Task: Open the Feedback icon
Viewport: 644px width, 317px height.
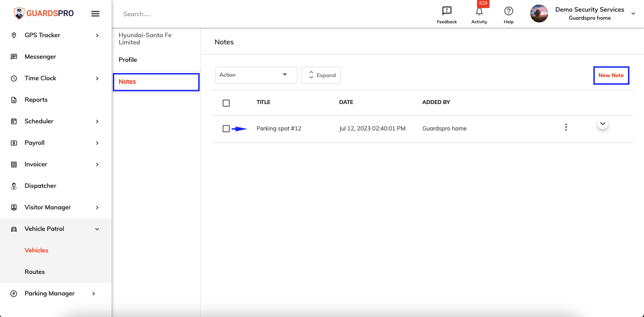Action: click(447, 11)
